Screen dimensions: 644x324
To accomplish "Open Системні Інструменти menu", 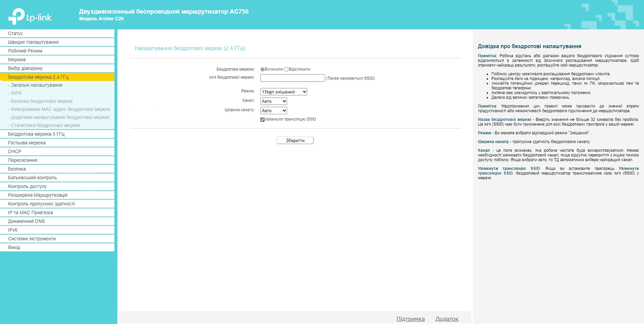I will tap(32, 239).
